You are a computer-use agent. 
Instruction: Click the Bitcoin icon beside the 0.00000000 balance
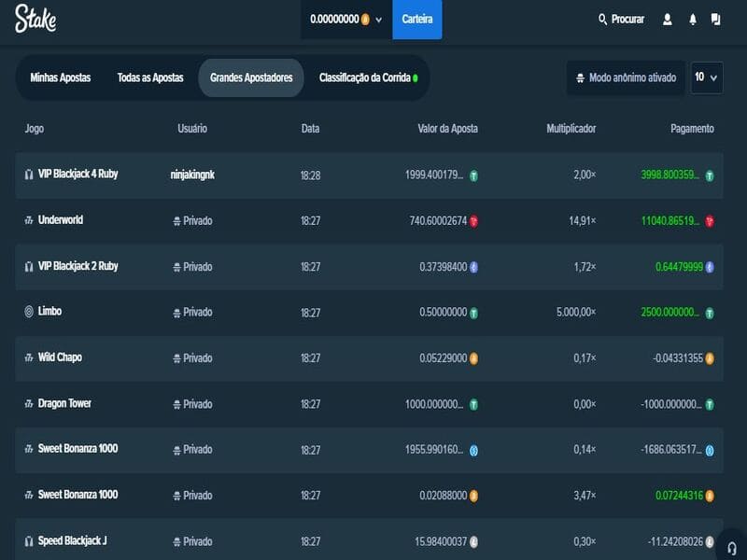pos(365,20)
